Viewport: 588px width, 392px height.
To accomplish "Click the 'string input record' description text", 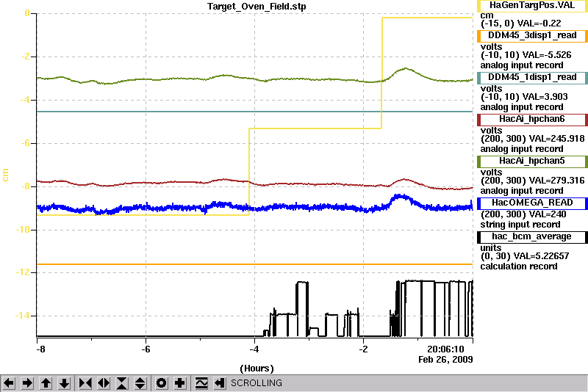I will click(520, 225).
